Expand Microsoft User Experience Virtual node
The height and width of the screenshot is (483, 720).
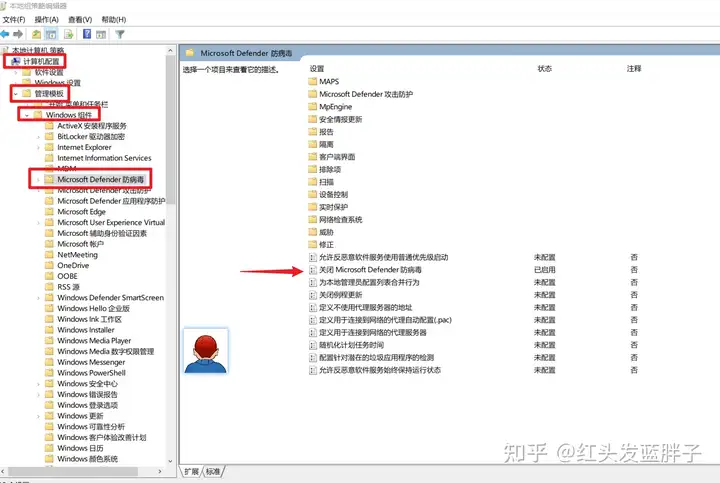tap(38, 222)
